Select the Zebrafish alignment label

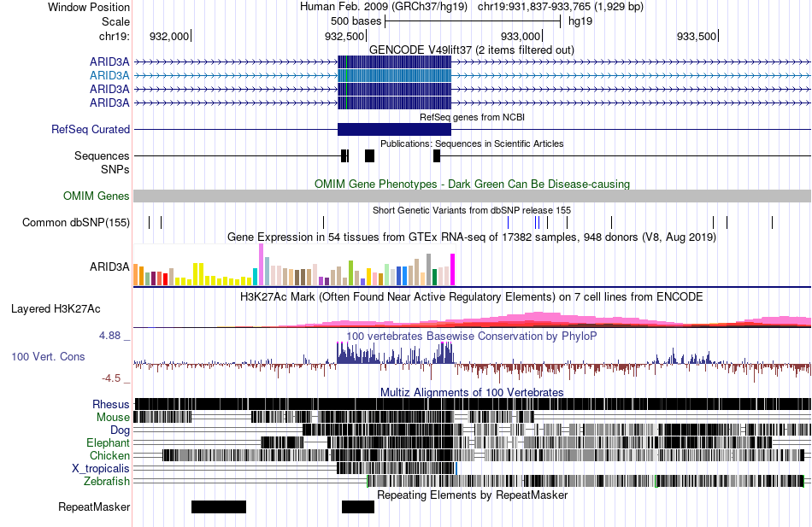pos(107,482)
